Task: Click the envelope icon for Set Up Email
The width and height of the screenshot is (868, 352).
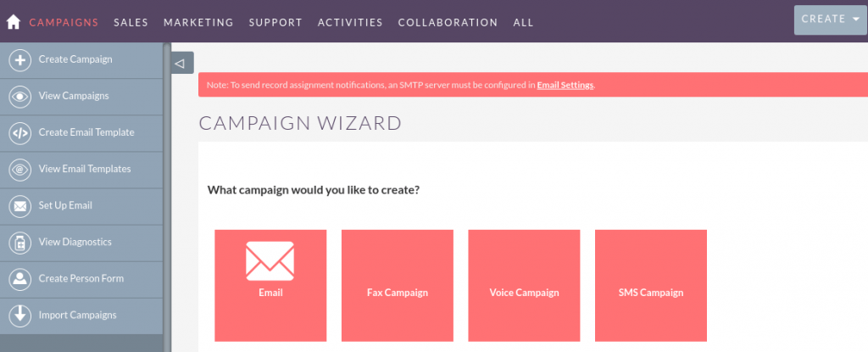Action: point(20,206)
